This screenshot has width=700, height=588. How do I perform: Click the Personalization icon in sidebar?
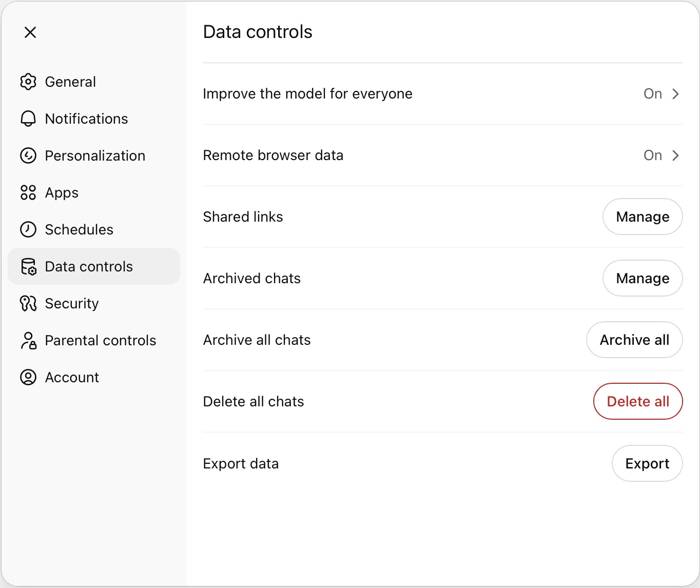(28, 155)
